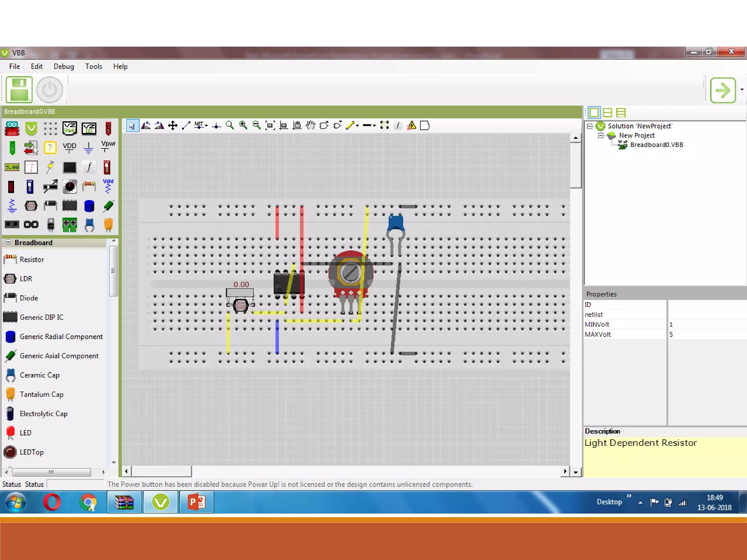Open the Tools menu
747x560 pixels.
(x=93, y=66)
